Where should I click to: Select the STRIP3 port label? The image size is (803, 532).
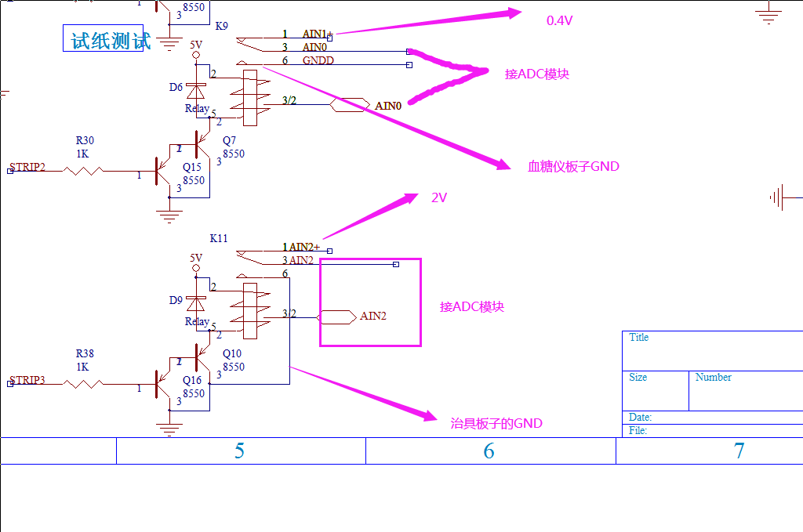[27, 380]
